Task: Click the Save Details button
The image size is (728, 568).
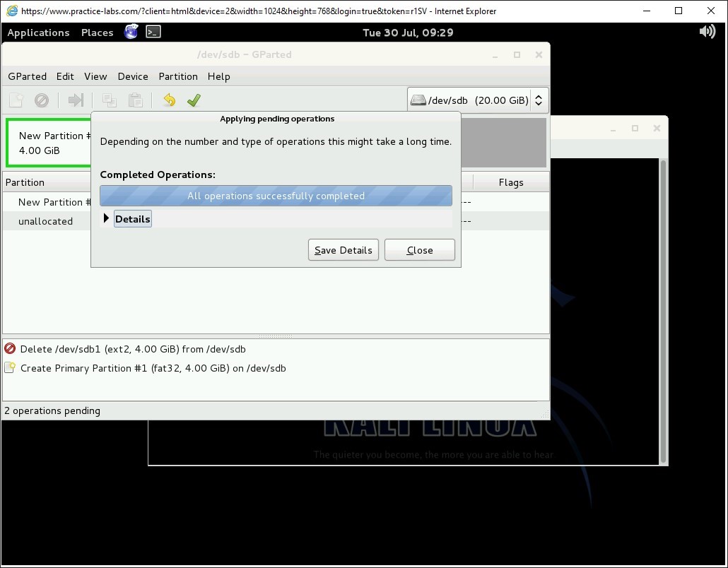Action: [344, 250]
